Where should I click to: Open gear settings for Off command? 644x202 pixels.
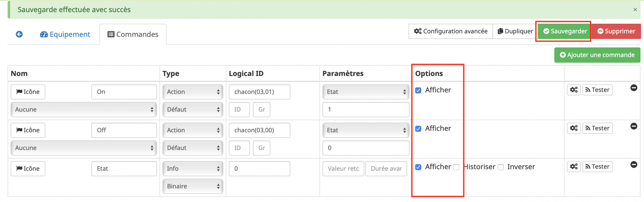click(x=574, y=128)
